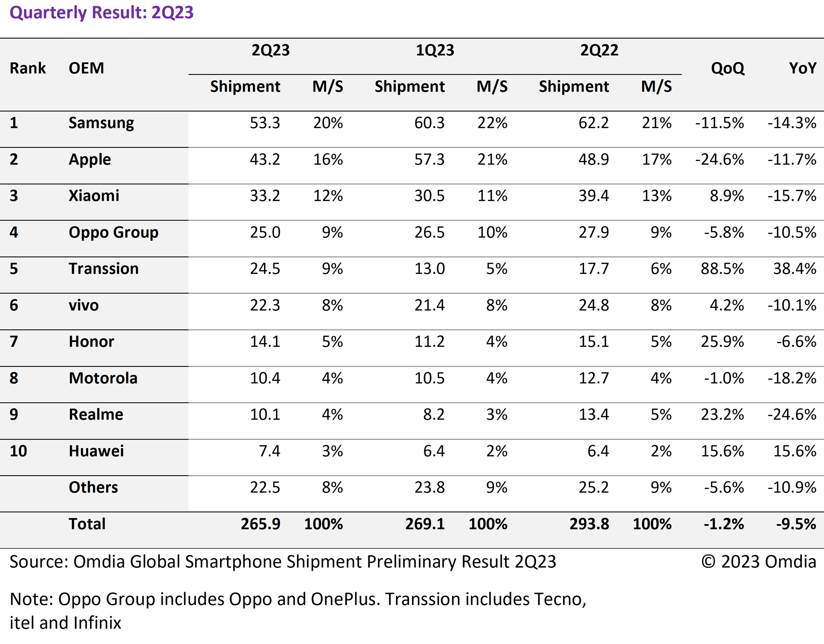
Task: Select Xiaomi 1Q23 shipment 30.5
Action: coord(429,196)
